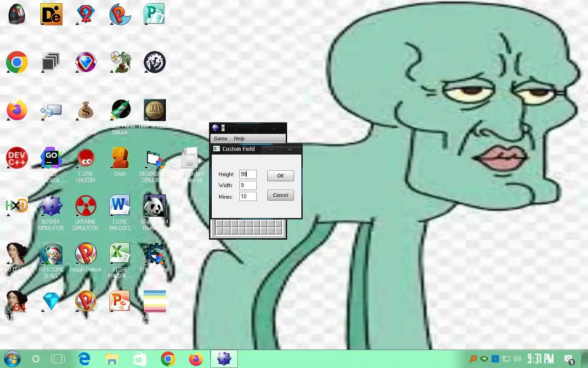Open the Rocket Mania Deluxe icon
Viewport: 588px width, 368px height.
pyautogui.click(x=120, y=110)
